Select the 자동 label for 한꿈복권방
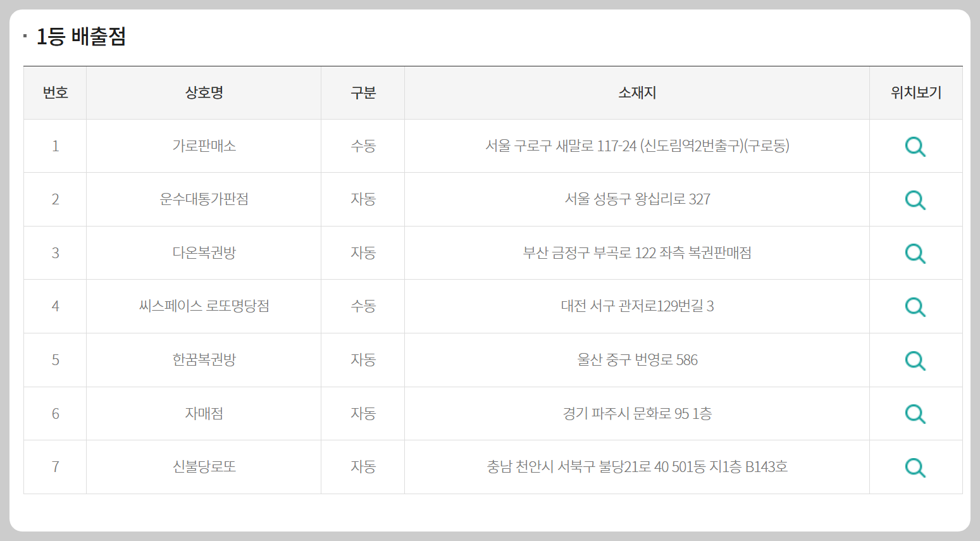Image resolution: width=980 pixels, height=541 pixels. point(363,361)
